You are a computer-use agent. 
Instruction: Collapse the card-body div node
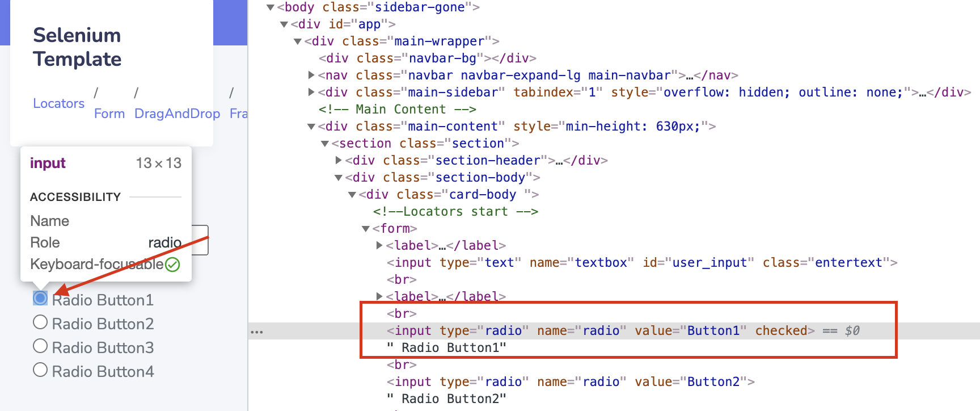click(x=352, y=195)
